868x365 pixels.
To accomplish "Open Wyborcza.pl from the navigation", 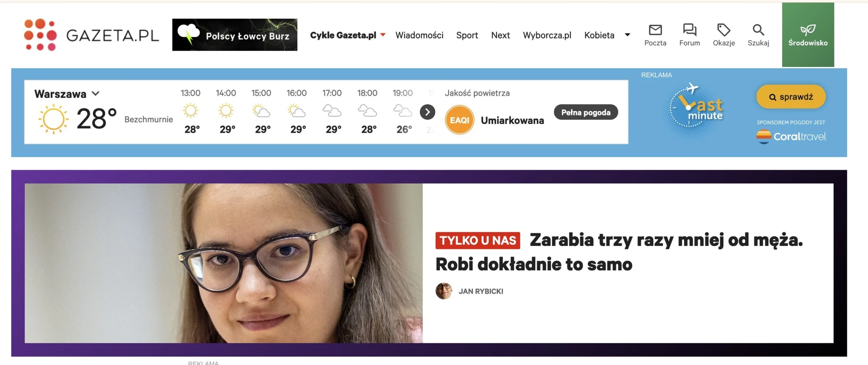I will (547, 35).
